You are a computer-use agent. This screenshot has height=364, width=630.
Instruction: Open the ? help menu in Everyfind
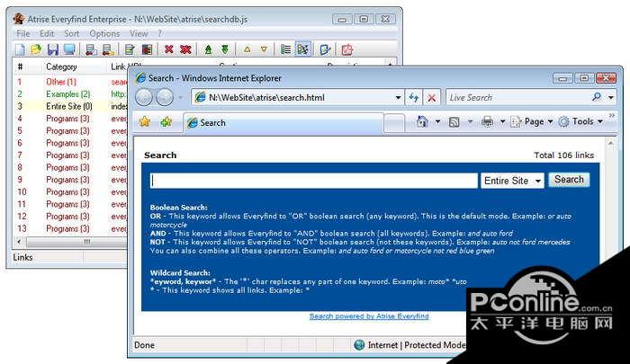pyautogui.click(x=159, y=34)
